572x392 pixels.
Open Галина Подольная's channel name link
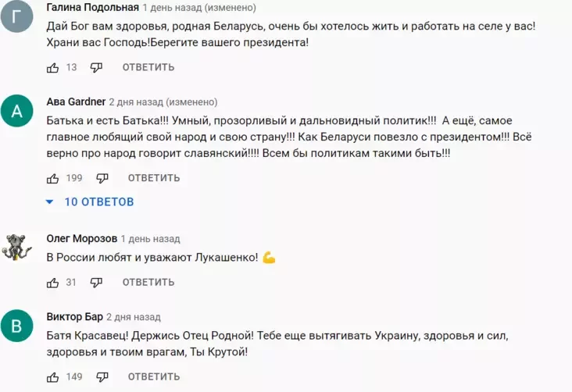(x=93, y=7)
